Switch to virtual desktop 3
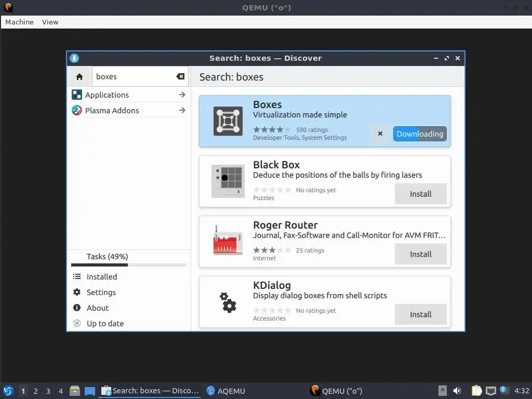532x399 pixels. 48,391
